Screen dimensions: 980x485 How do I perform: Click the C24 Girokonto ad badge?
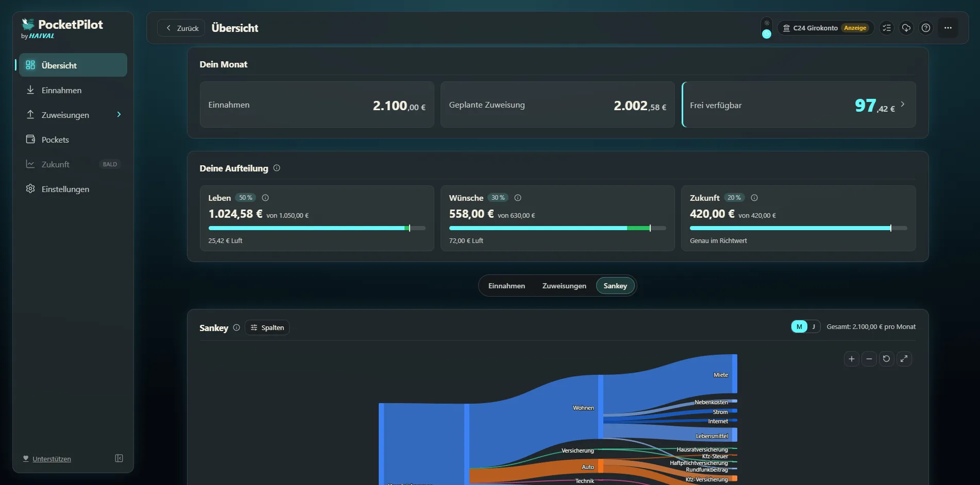(x=825, y=28)
